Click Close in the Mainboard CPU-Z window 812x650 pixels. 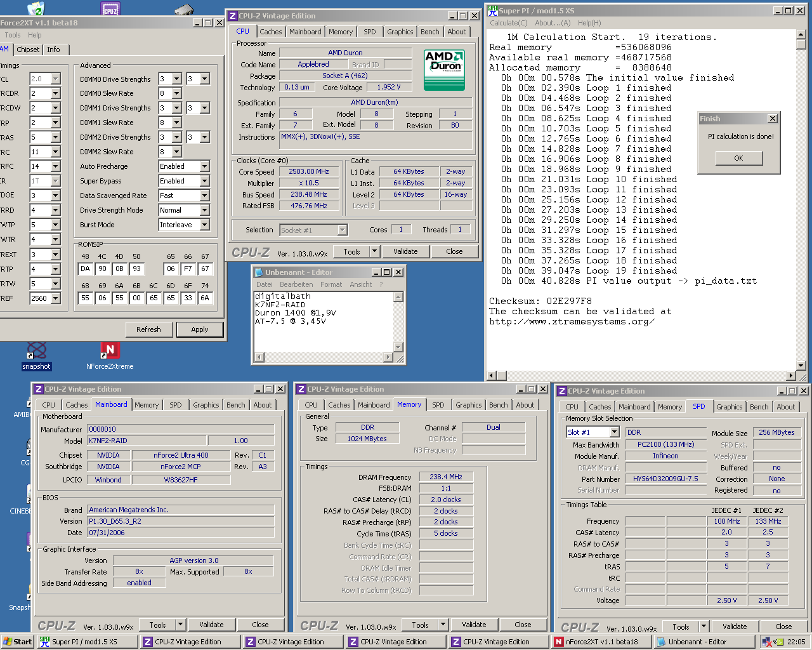260,625
